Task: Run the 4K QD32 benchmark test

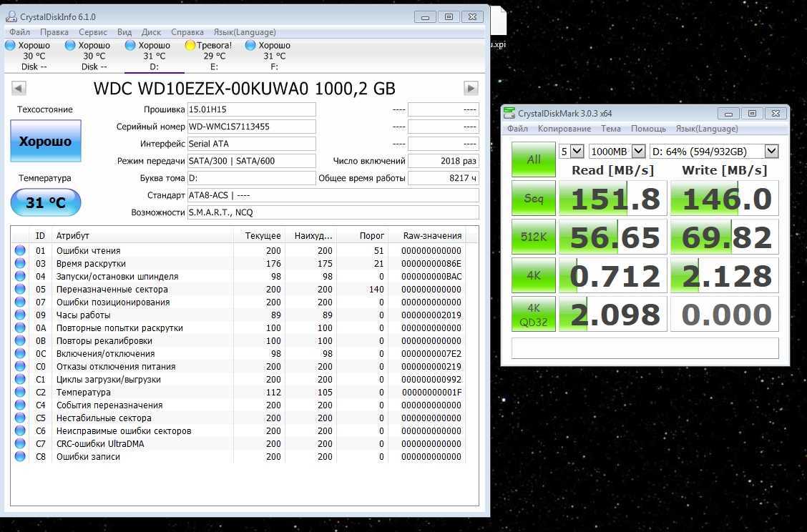Action: click(x=534, y=314)
